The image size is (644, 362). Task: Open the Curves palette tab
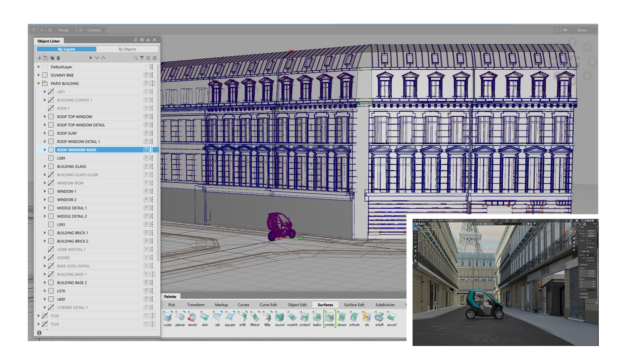[x=243, y=305]
